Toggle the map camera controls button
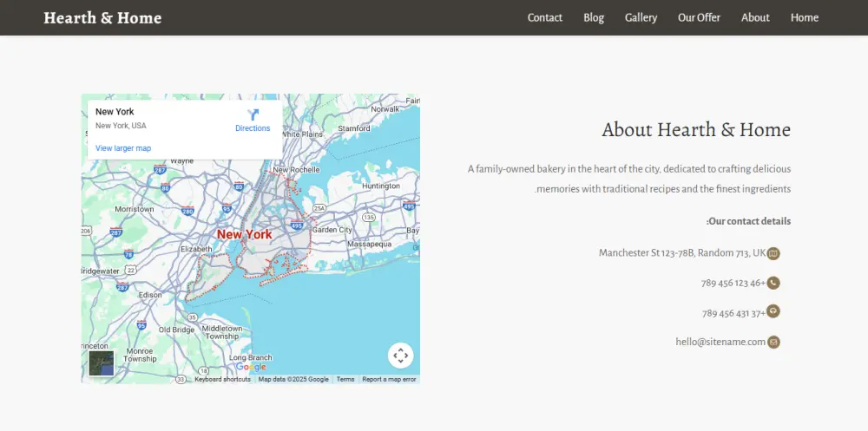Viewport: 868px width, 431px height. click(400, 356)
